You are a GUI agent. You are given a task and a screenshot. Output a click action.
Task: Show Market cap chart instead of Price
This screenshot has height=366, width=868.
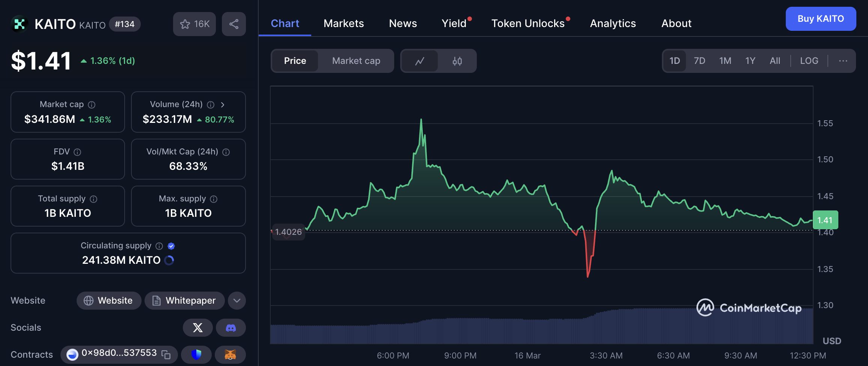[356, 61]
